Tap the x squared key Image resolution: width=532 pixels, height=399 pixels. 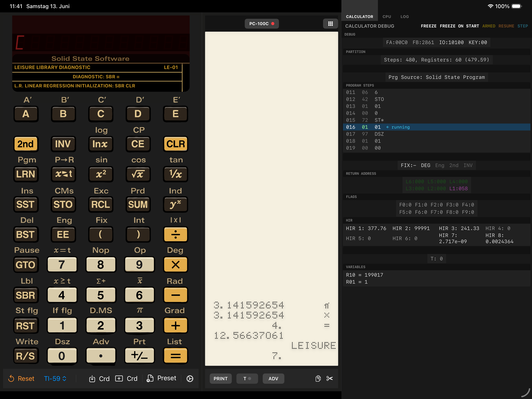pos(100,174)
